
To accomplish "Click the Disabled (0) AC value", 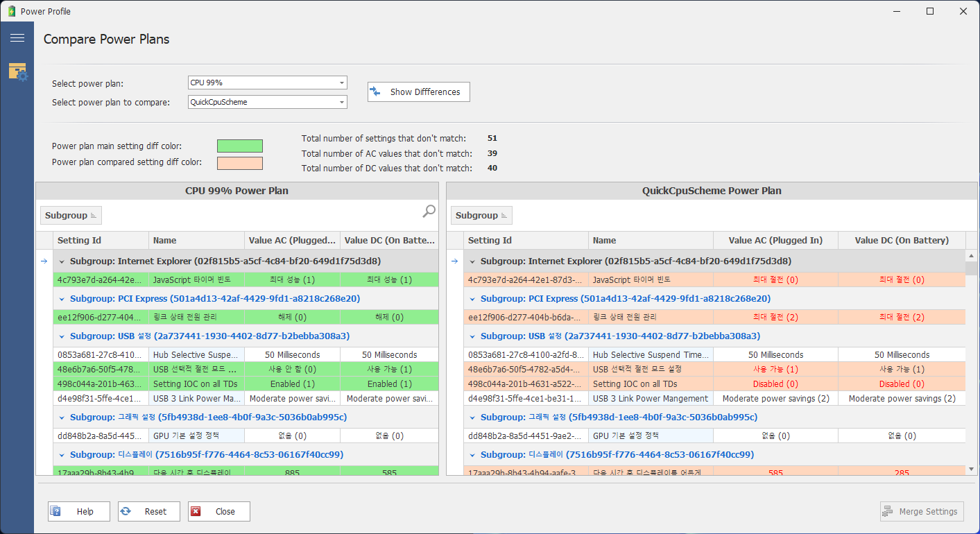I will pyautogui.click(x=775, y=384).
